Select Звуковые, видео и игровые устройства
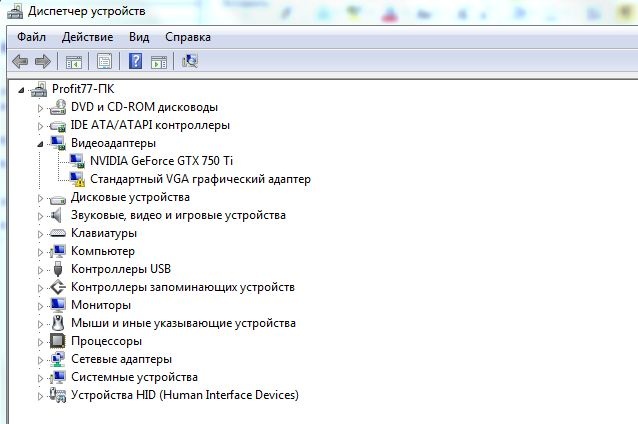This screenshot has height=424, width=638. point(178,215)
